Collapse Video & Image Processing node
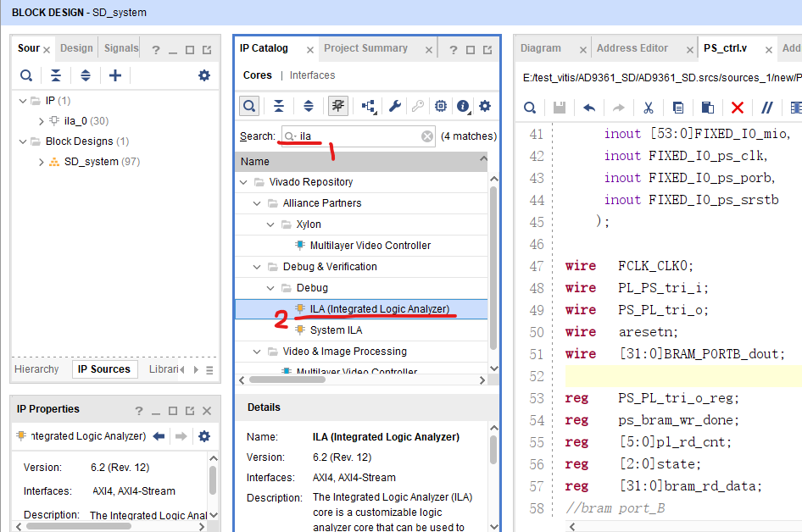Viewport: 802px width, 532px height. click(x=257, y=352)
